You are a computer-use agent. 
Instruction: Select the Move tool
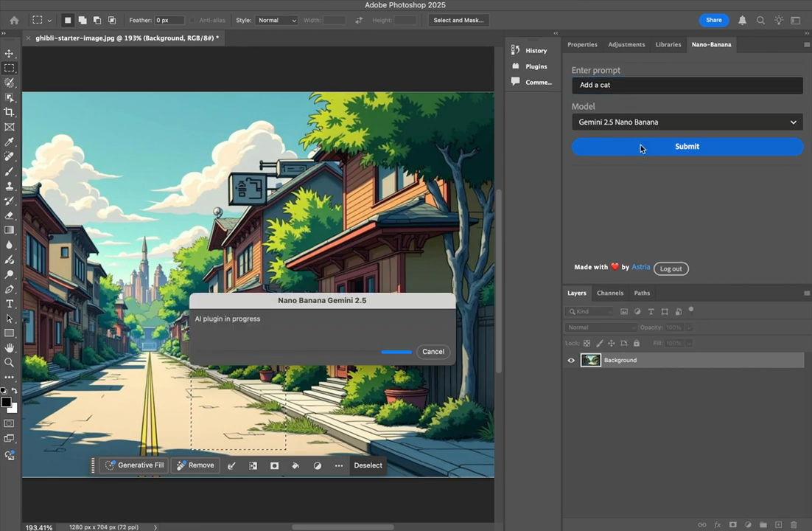pyautogui.click(x=10, y=53)
